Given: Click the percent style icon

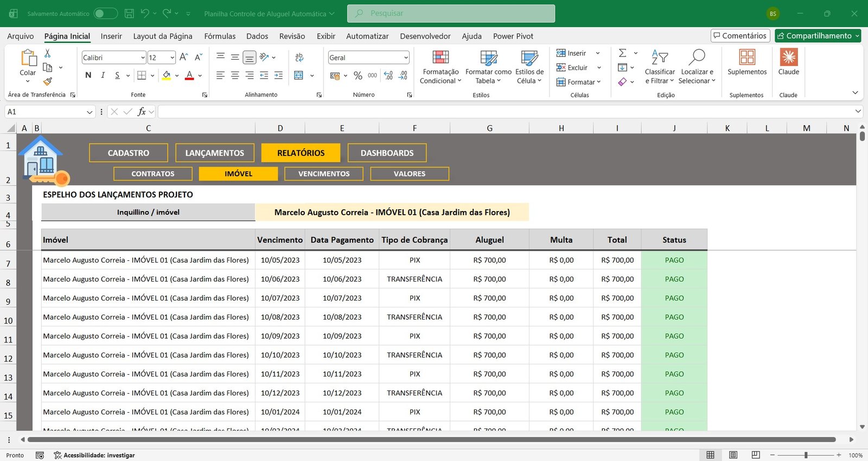Looking at the screenshot, I should [358, 75].
